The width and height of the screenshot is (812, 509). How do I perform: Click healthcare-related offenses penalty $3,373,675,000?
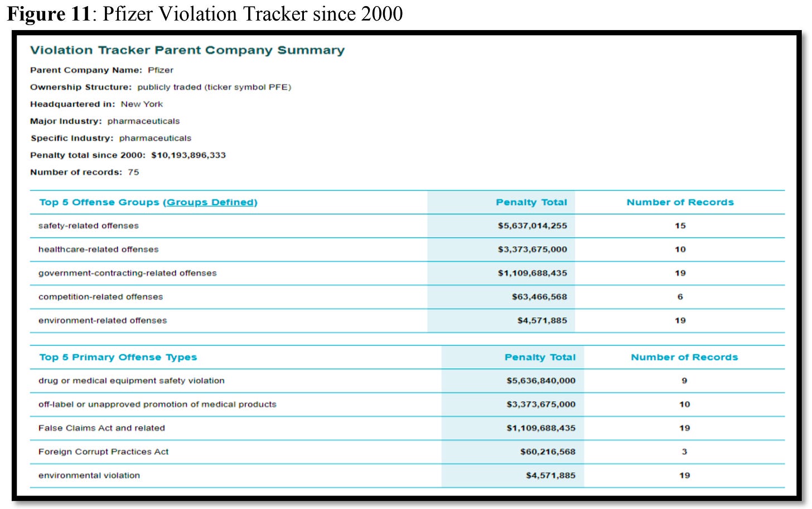click(533, 250)
